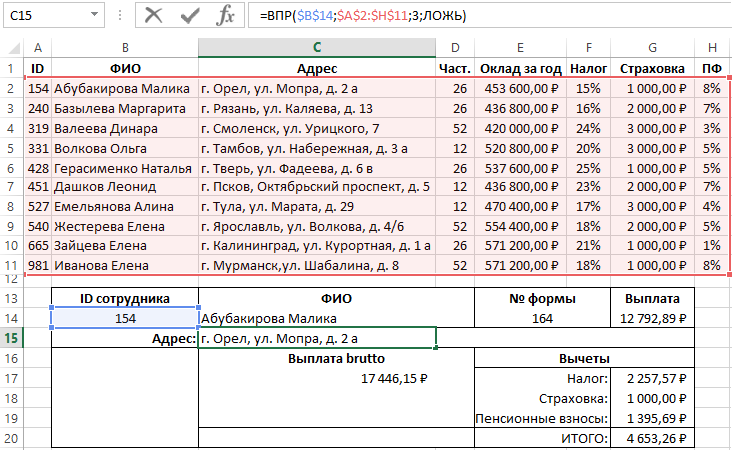
Task: Select ID cell 428
Action: point(38,168)
